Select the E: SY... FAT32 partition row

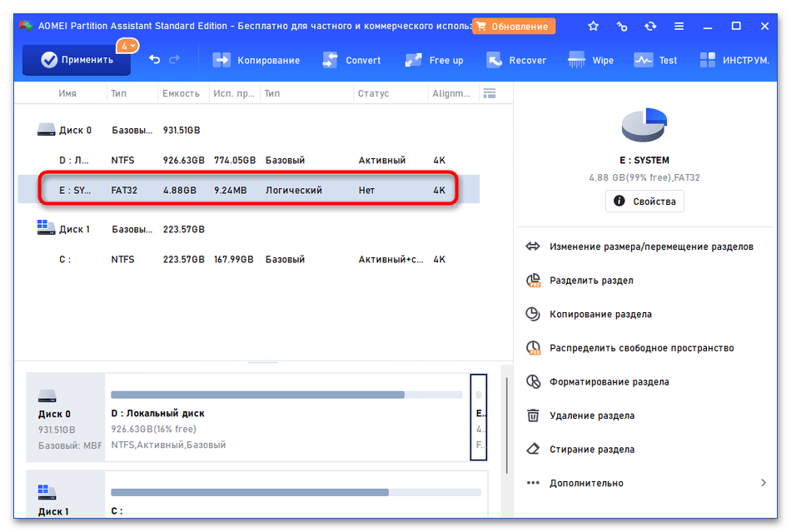tap(248, 190)
